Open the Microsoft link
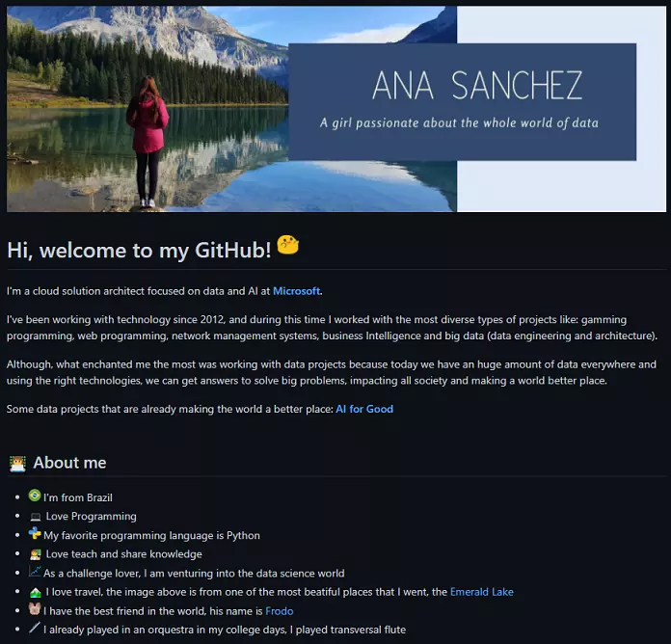The image size is (671, 644). 296,291
